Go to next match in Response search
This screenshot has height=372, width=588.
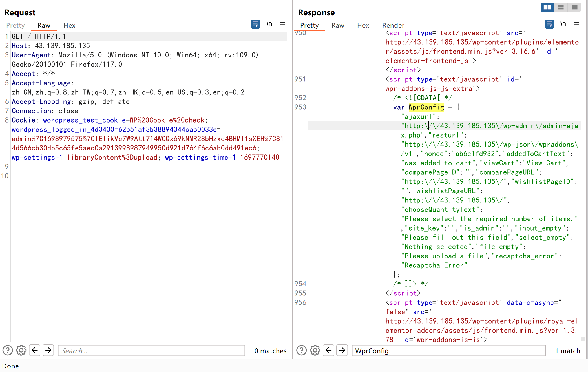(342, 350)
